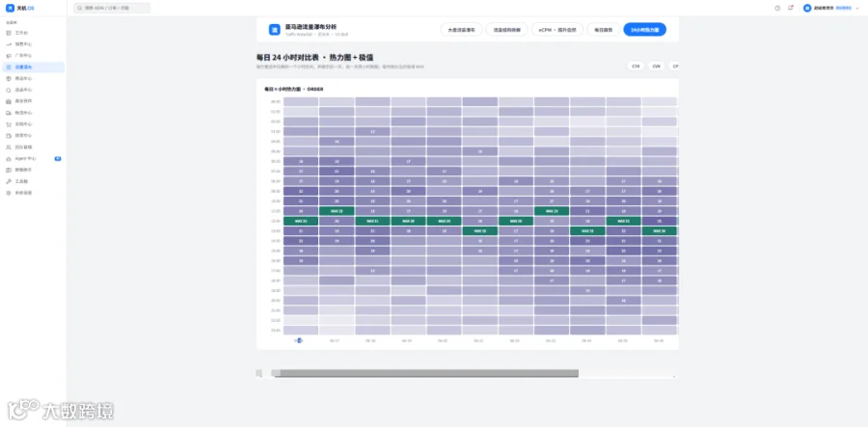Click the green MAX cell in the 06-17 column
The height and width of the screenshot is (427, 868).
[x=337, y=211]
